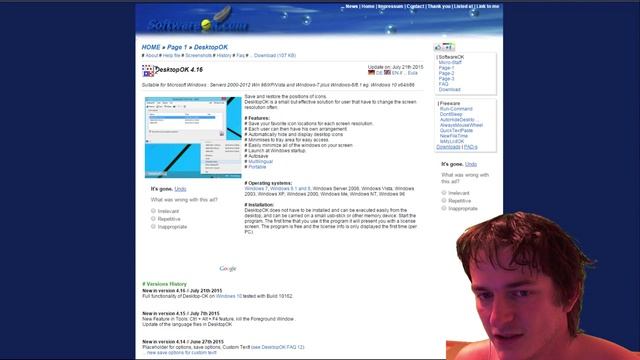
Task: Select Irrelevant in the sidebar ad feedback
Action: (444, 193)
